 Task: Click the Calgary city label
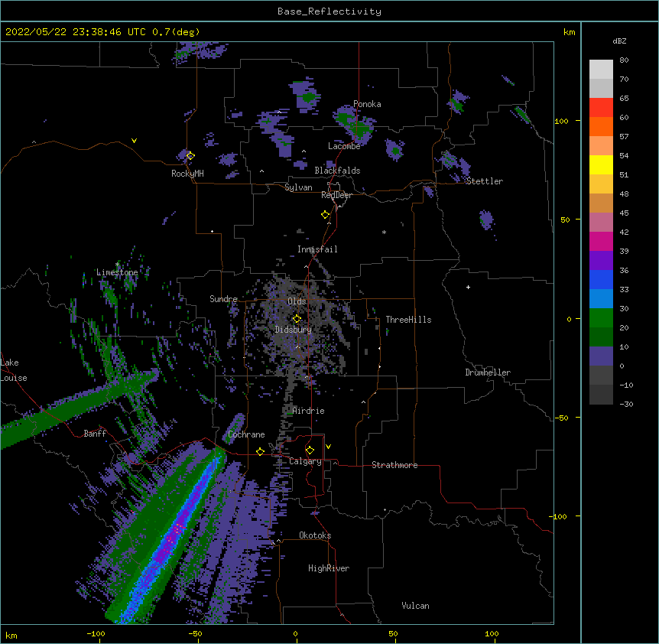point(305,461)
